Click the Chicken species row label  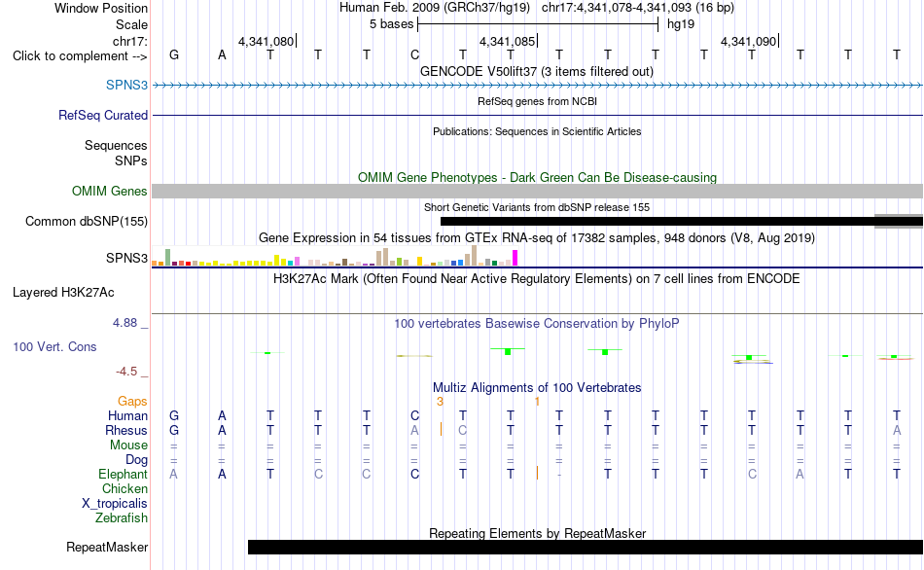coord(124,488)
